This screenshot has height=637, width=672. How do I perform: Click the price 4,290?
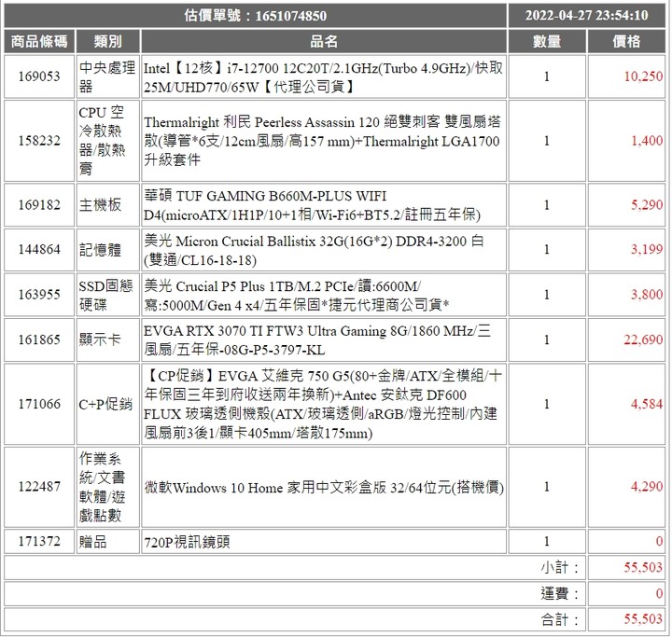(647, 487)
